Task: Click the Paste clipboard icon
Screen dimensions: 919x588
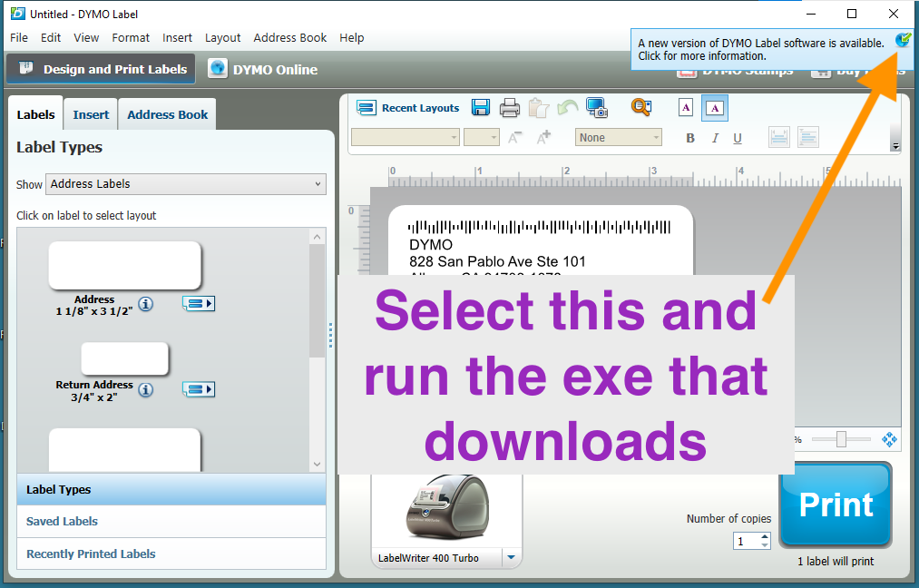Action: pyautogui.click(x=538, y=108)
